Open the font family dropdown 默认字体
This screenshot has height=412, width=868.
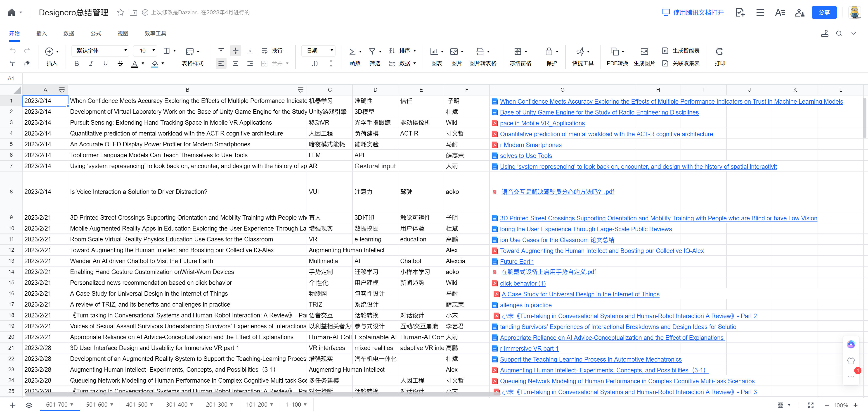[x=100, y=51]
